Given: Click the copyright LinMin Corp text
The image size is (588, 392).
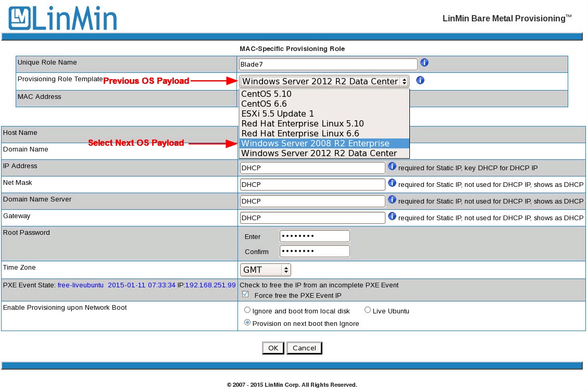Looking at the screenshot, I should (292, 385).
